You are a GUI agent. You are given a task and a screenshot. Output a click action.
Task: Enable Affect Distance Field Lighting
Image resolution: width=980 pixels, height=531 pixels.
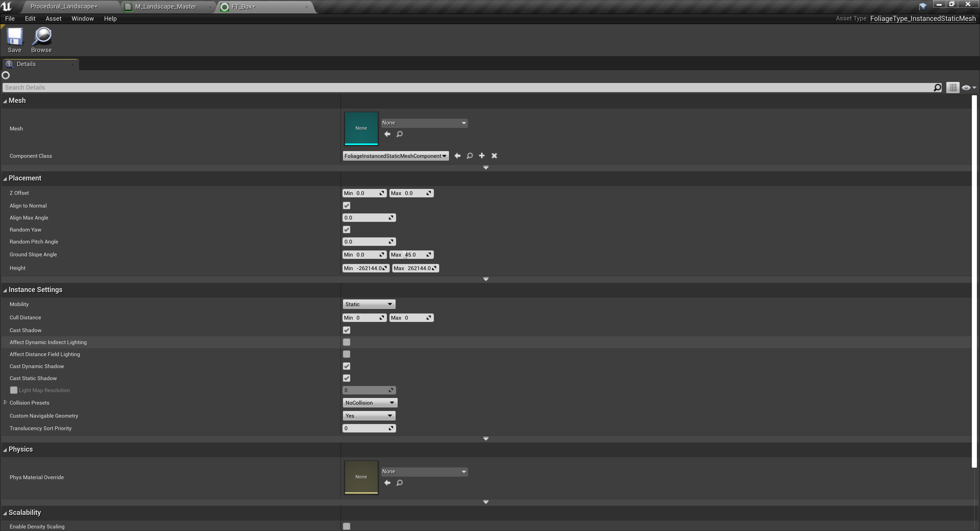tap(346, 354)
